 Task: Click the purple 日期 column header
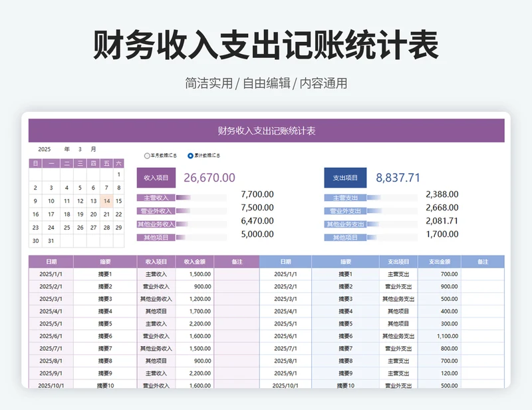coord(51,262)
